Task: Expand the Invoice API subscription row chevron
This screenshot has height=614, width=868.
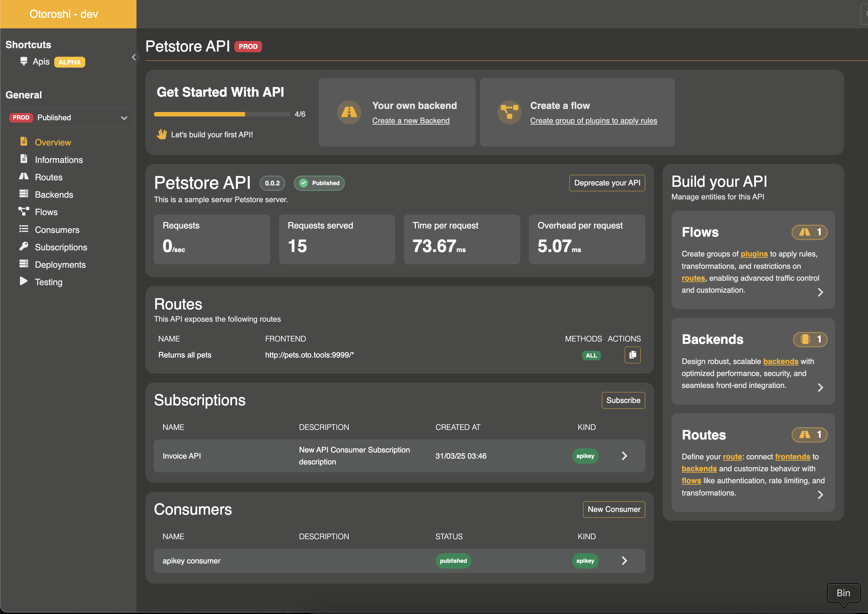Action: tap(624, 456)
